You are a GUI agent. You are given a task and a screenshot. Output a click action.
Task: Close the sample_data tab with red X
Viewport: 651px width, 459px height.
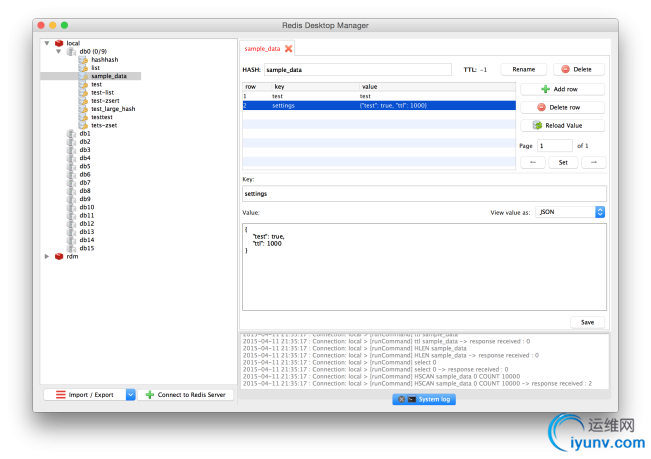pos(288,49)
